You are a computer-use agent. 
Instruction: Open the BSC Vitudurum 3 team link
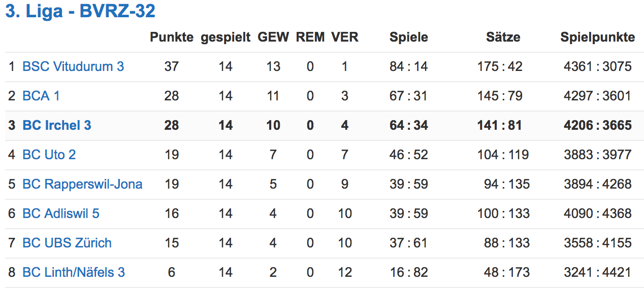(x=73, y=66)
